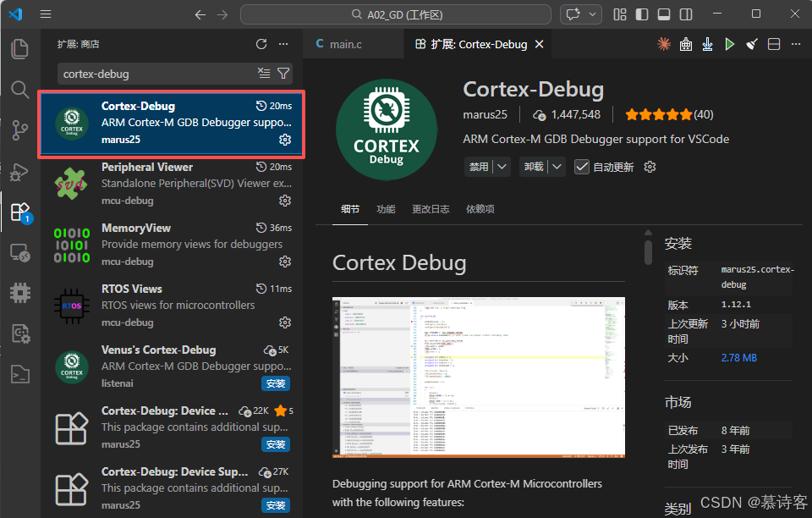Open the Run and Debug view
The width and height of the screenshot is (812, 518).
(19, 171)
